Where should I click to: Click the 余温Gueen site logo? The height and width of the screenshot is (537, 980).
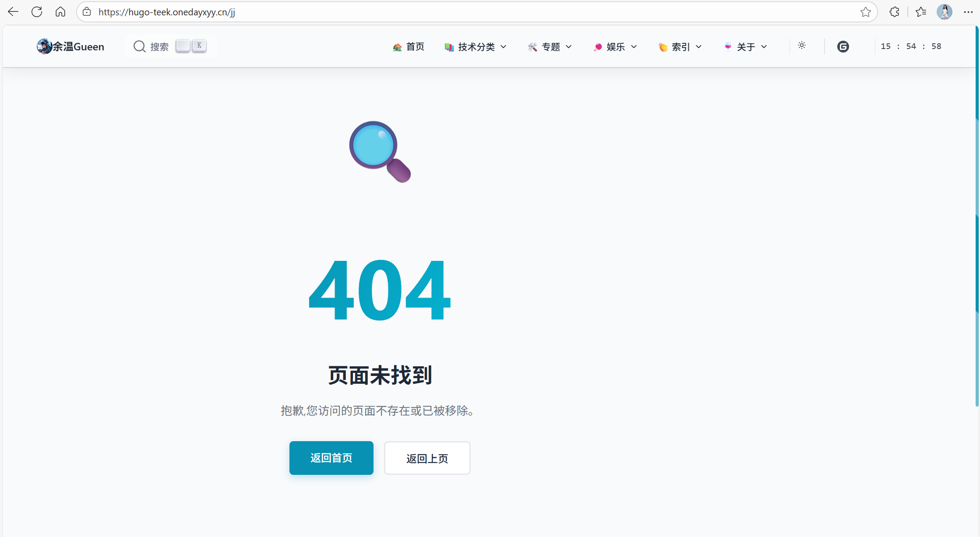pyautogui.click(x=71, y=46)
